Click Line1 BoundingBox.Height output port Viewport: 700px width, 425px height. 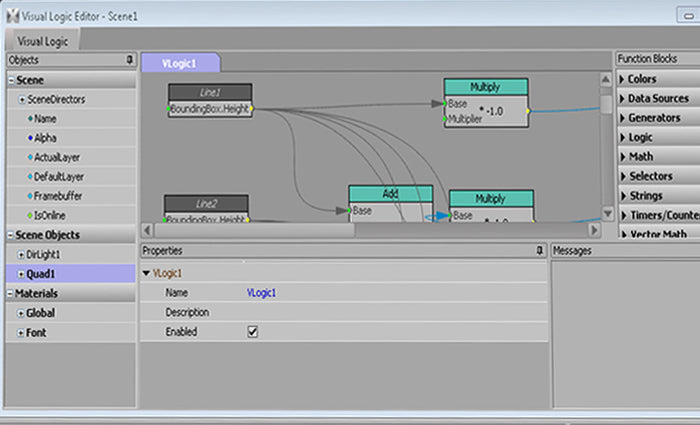point(253,108)
